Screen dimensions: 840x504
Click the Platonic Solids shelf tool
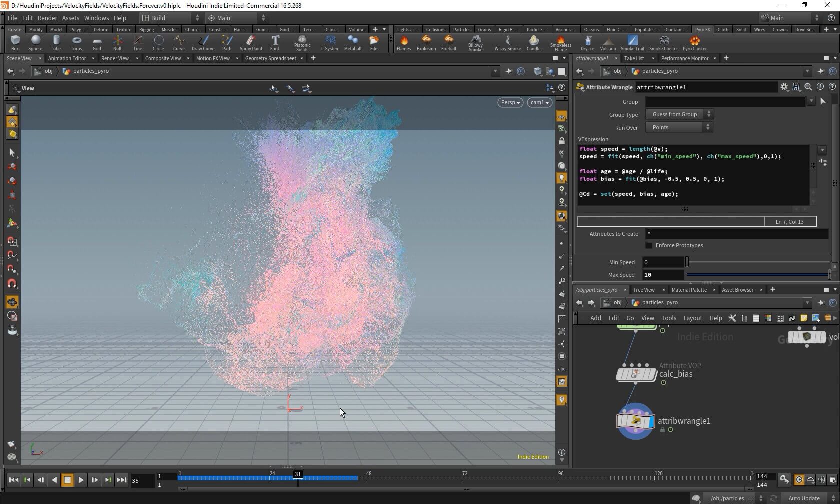click(302, 42)
